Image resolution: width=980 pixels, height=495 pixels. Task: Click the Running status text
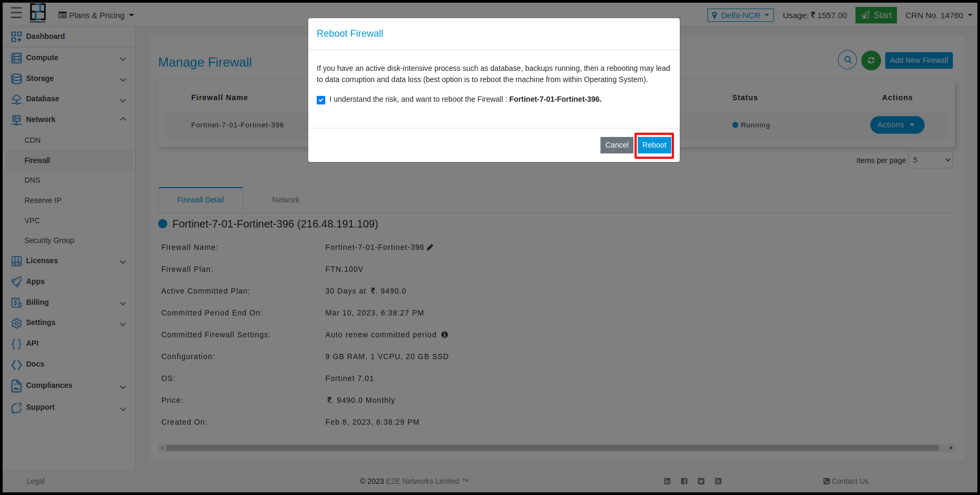(x=755, y=125)
